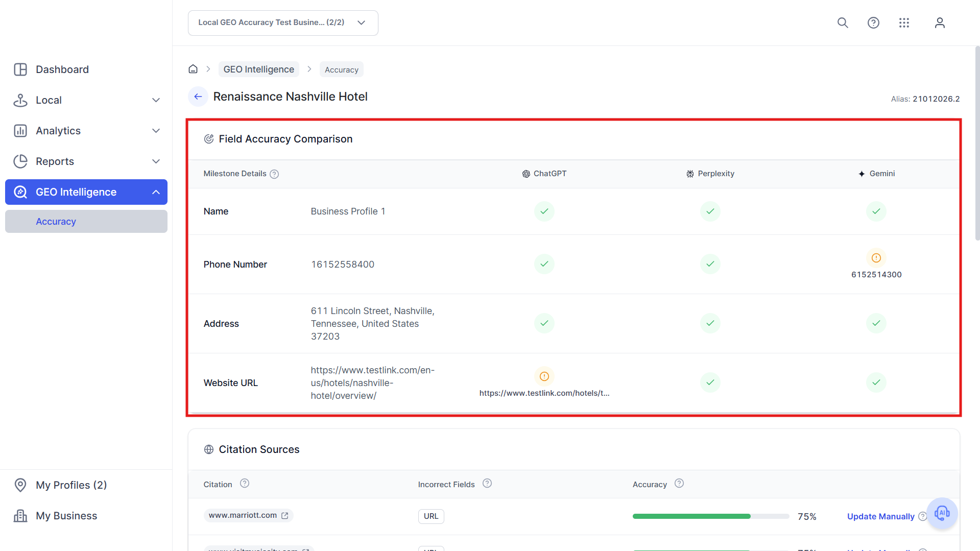Open the user account profile icon
The width and height of the screenshot is (980, 551).
click(x=940, y=23)
